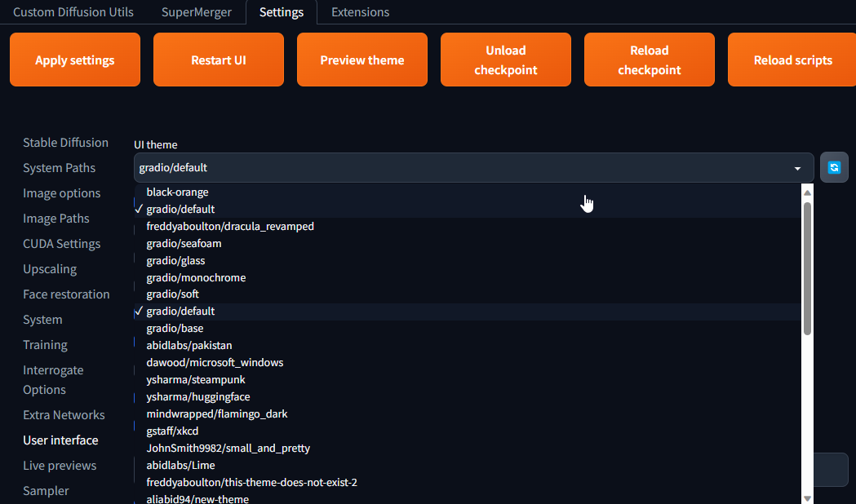Expand the UI theme dropdown arrow
Viewport: 856px width, 504px height.
pyautogui.click(x=797, y=169)
